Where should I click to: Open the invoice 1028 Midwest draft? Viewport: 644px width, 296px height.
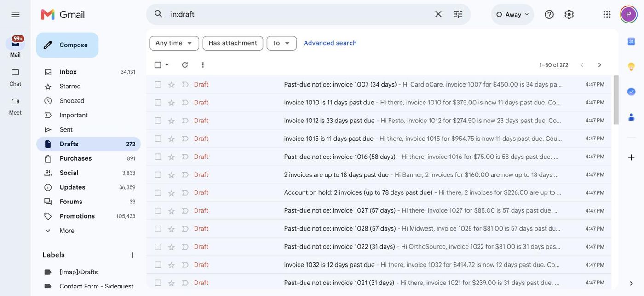pyautogui.click(x=379, y=229)
